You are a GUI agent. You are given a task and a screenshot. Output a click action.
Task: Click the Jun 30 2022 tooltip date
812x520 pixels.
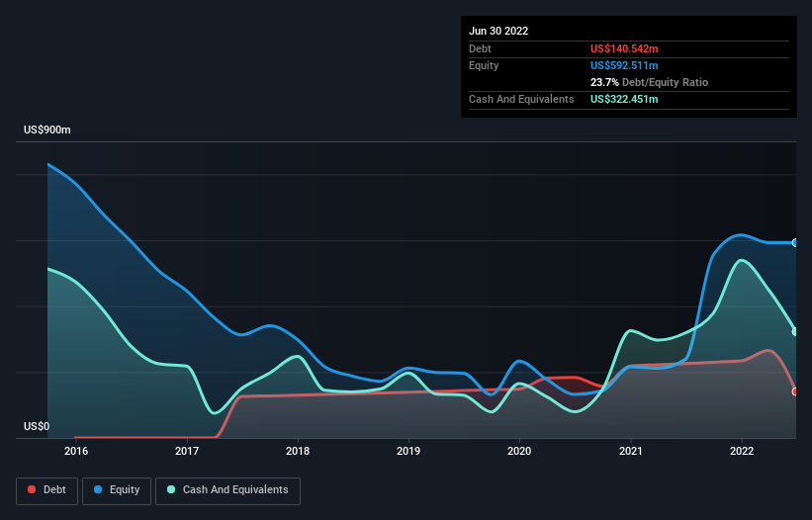(x=498, y=31)
